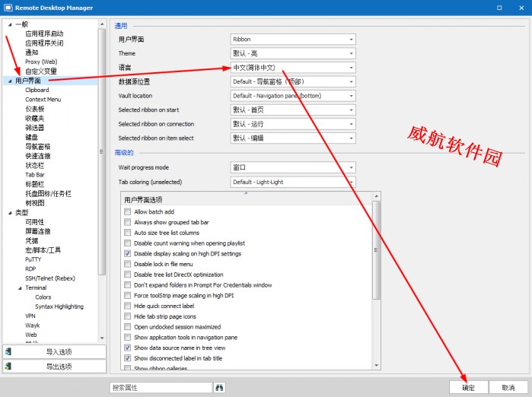The width and height of the screenshot is (532, 397).
Task: Select SSH/Telnet (Rebex) tree item
Action: click(x=50, y=278)
